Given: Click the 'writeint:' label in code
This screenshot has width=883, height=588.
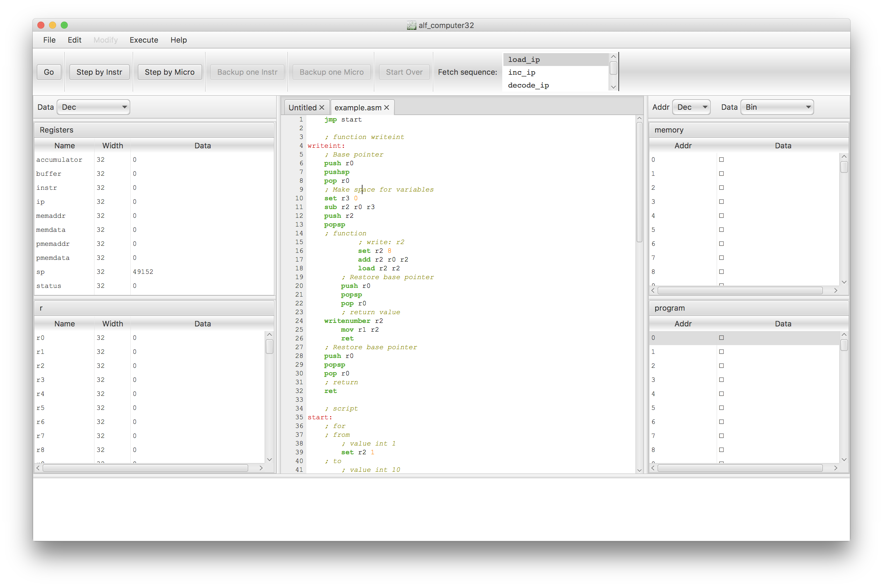Looking at the screenshot, I should [x=326, y=146].
